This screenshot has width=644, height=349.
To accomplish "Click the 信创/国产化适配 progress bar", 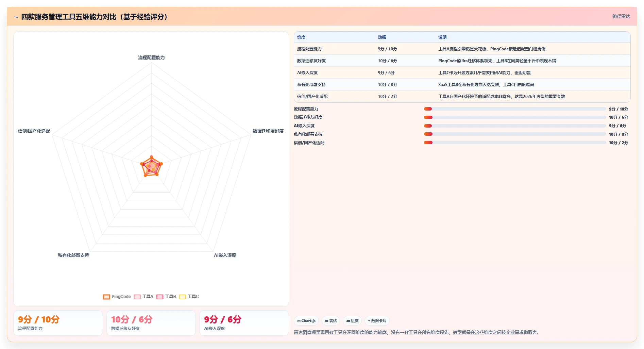I will click(x=515, y=143).
